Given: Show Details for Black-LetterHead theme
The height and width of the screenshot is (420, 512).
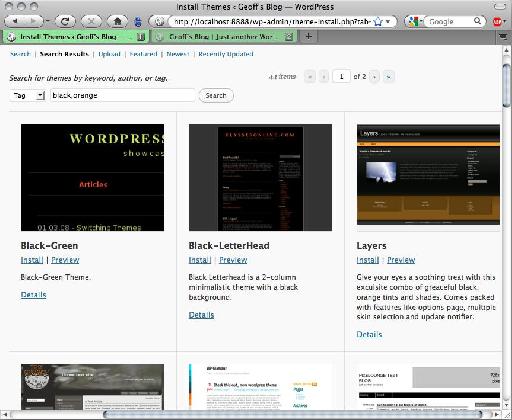Looking at the screenshot, I should 201,315.
